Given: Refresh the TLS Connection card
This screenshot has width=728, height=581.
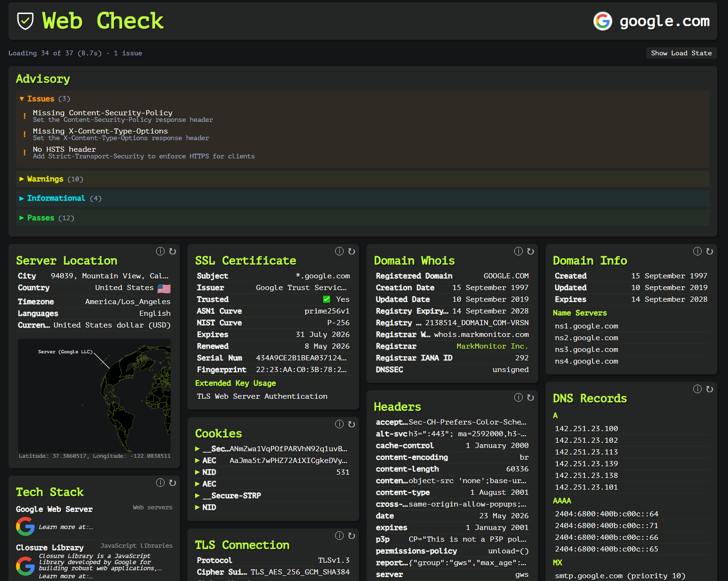Looking at the screenshot, I should (352, 536).
